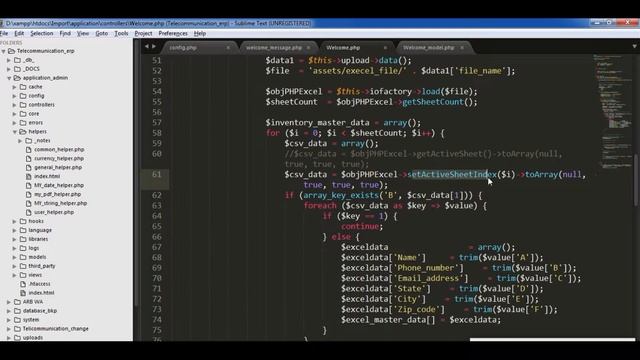Open the File menu
Image resolution: width=640 pixels, height=360 pixels.
coord(4,33)
